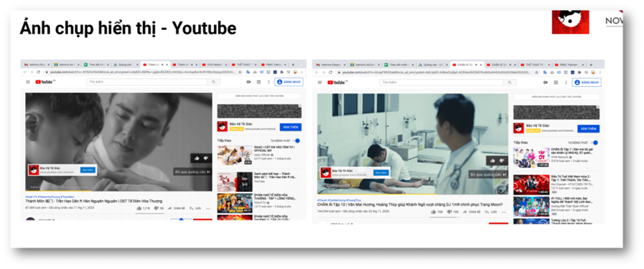The image size is (644, 269).
Task: Click the CHÂN ÁI video progress bar
Action: [413, 194]
